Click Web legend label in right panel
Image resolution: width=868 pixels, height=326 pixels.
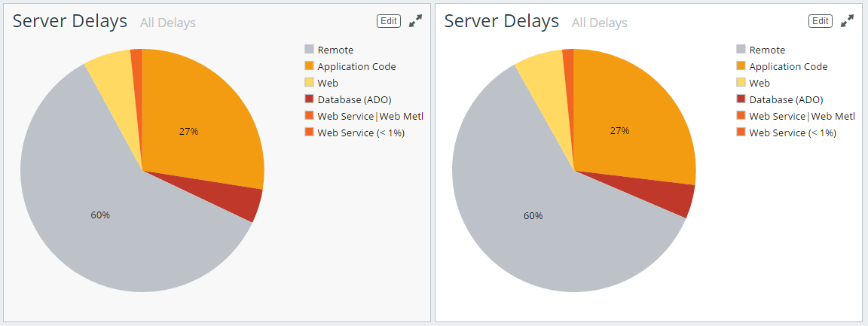(x=759, y=83)
